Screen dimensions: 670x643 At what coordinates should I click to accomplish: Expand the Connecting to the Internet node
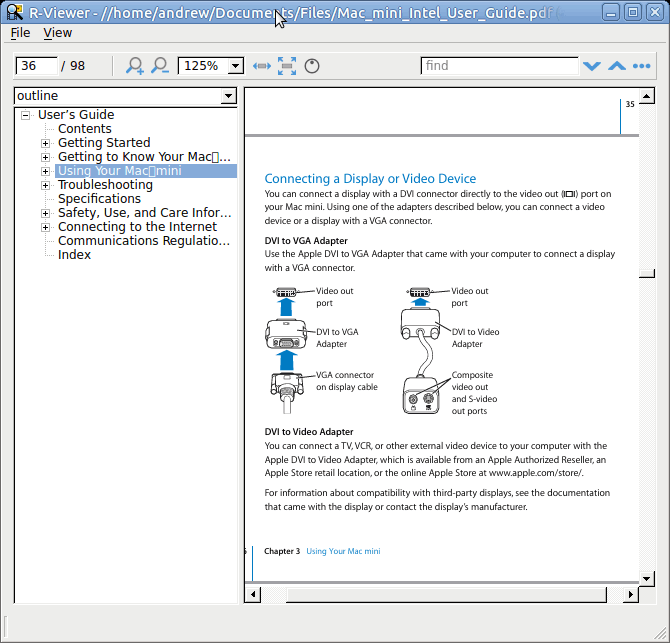click(x=45, y=227)
